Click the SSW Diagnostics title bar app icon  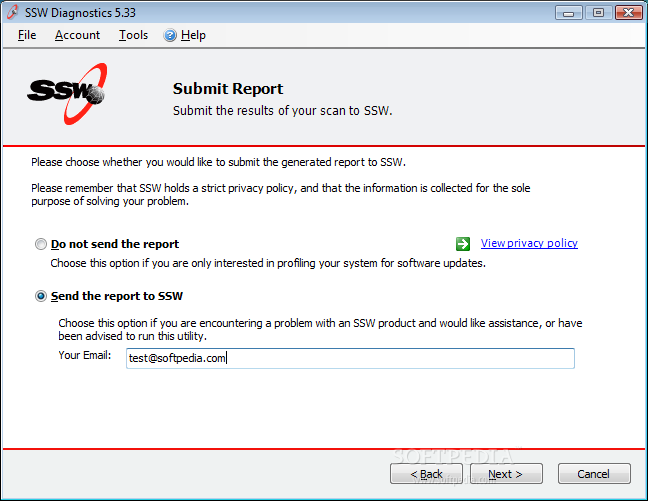coord(12,12)
